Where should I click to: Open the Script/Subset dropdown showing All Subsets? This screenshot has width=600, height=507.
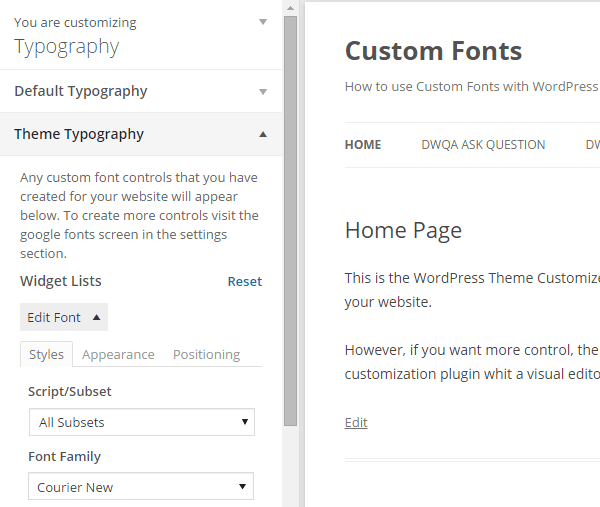coord(142,422)
